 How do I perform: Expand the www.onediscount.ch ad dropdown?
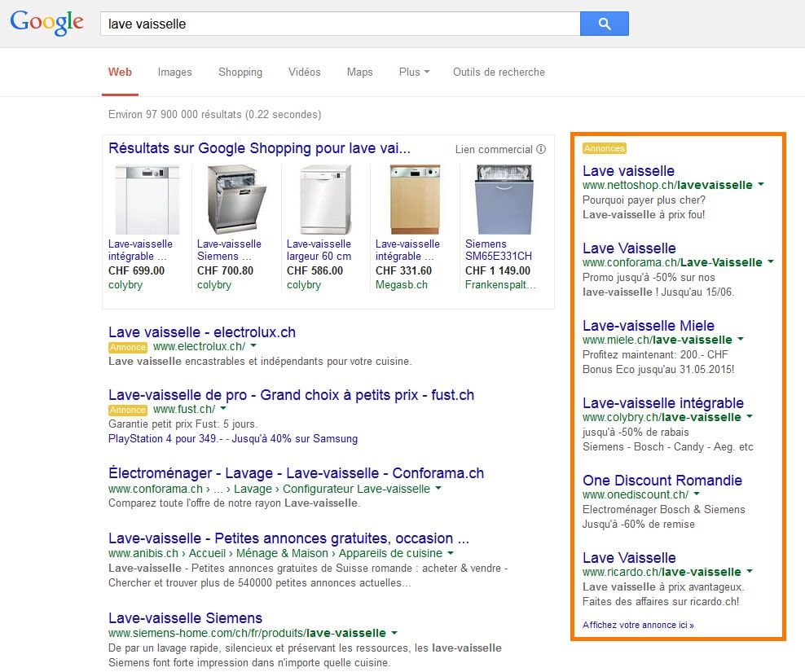(x=697, y=494)
